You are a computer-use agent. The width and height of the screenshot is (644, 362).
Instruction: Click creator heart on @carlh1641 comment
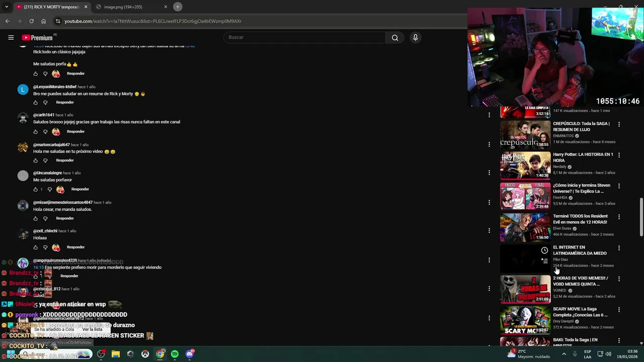pos(56,132)
